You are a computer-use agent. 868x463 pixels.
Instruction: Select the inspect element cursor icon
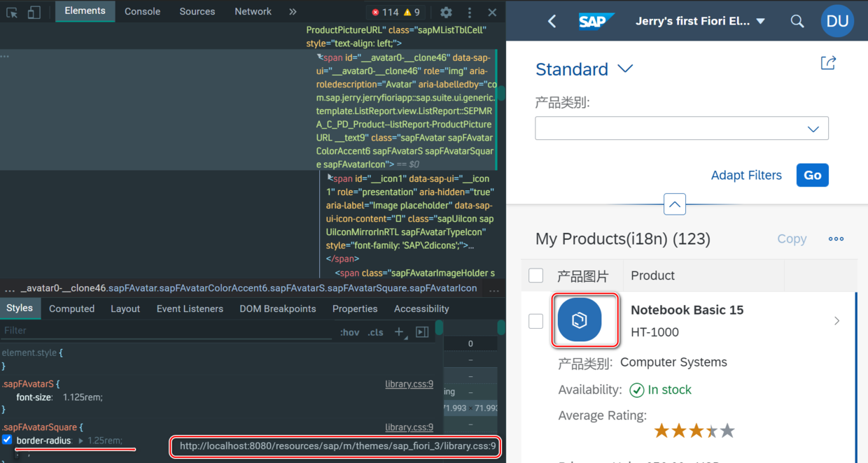click(x=13, y=12)
